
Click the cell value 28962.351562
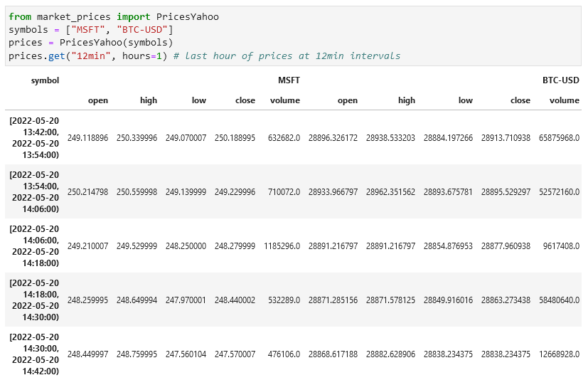coord(391,192)
